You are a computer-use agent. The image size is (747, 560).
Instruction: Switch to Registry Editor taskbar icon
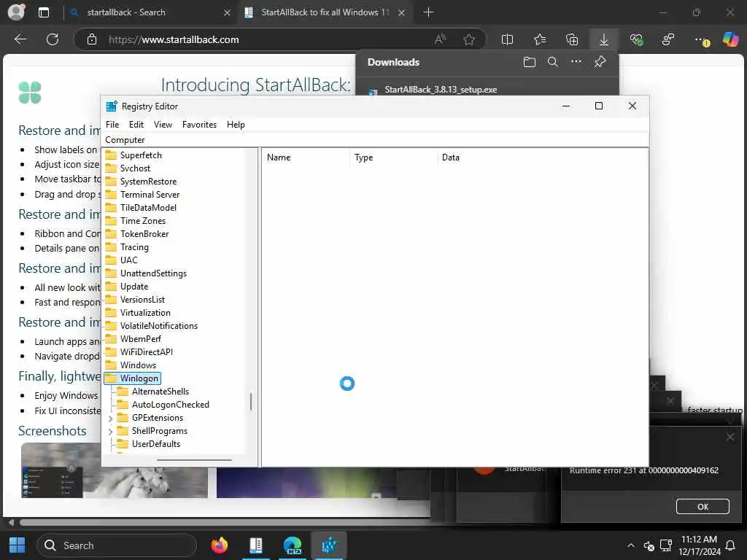[329, 545]
